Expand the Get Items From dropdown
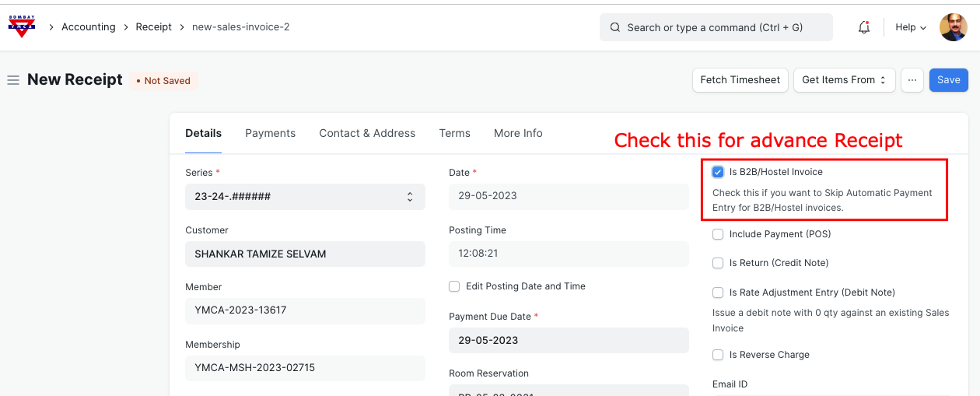 point(844,80)
